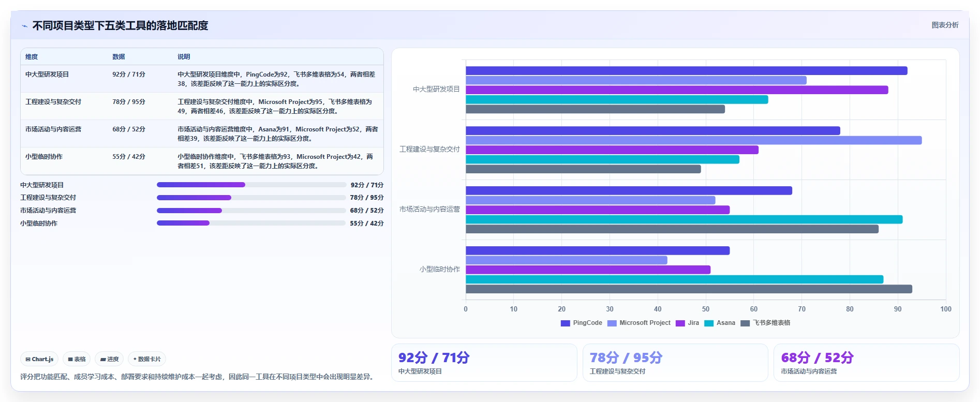
Task: Click the x-axis tick label 100
Action: click(x=946, y=309)
